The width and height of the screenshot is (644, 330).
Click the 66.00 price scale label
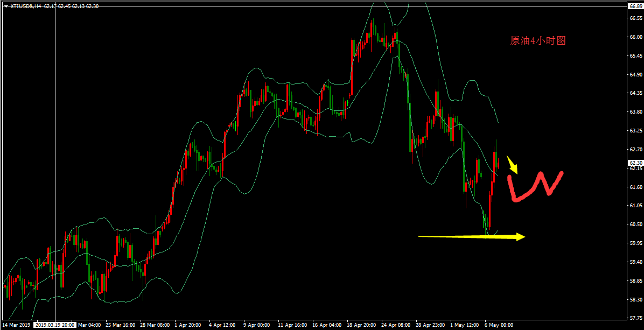[635, 37]
